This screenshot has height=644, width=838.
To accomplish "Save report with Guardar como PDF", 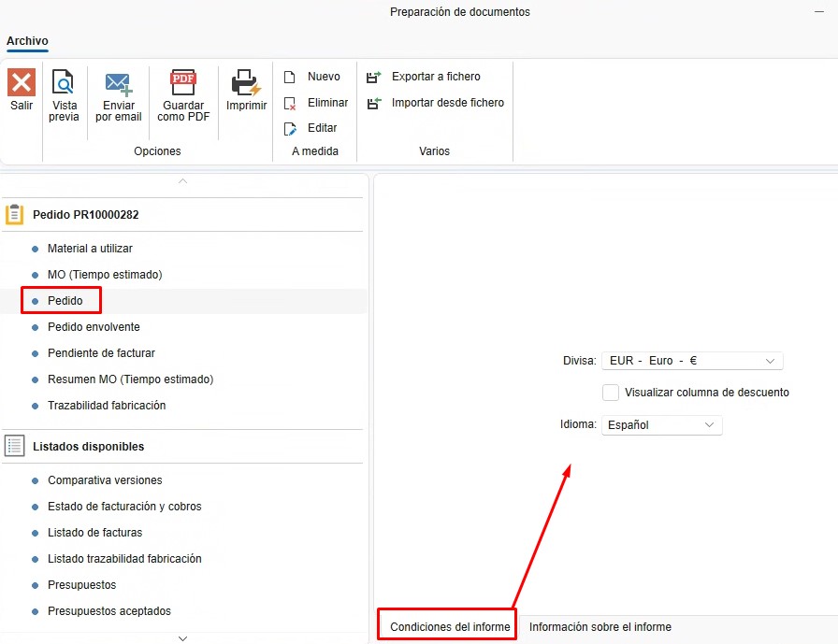I will click(x=183, y=96).
